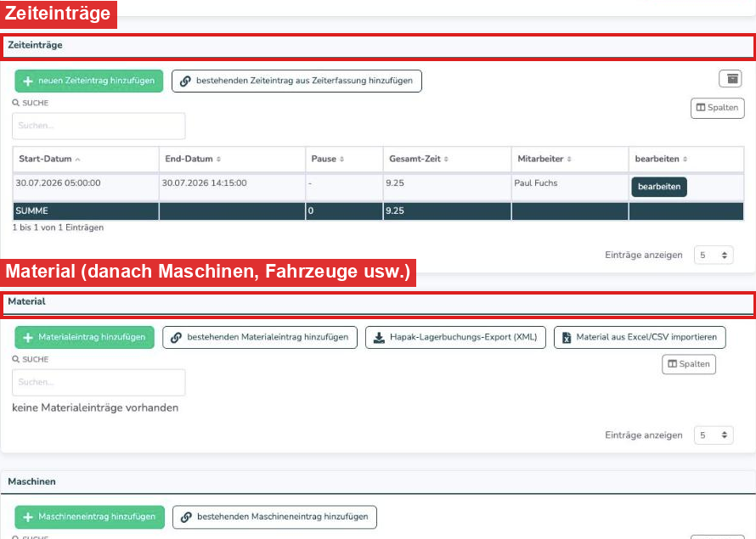The width and height of the screenshot is (756, 539).
Task: Edit the Paul Fuchs time entry
Action: (659, 187)
